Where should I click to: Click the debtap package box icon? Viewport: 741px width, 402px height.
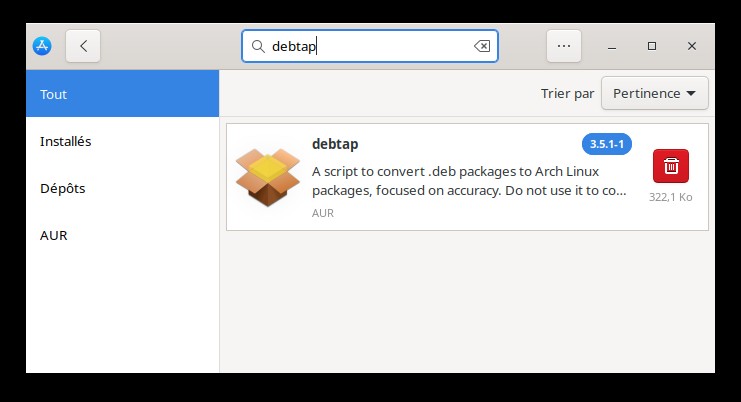pyautogui.click(x=267, y=177)
